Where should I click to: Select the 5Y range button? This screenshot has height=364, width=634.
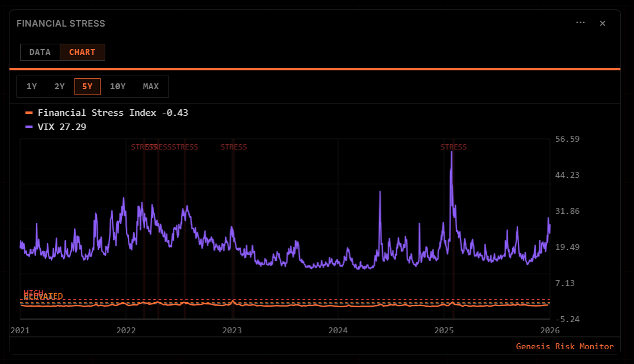coord(88,86)
